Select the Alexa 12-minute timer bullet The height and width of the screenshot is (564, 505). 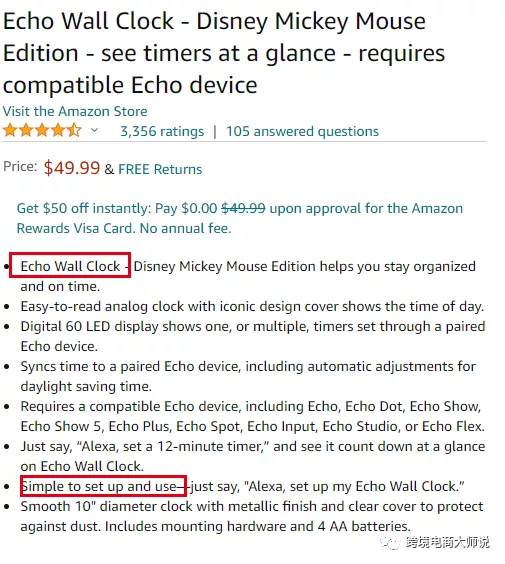pyautogui.click(x=253, y=456)
